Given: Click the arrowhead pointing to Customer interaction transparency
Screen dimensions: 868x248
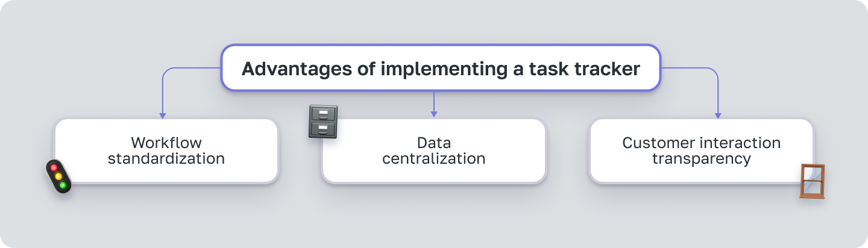Looking at the screenshot, I should (718, 115).
